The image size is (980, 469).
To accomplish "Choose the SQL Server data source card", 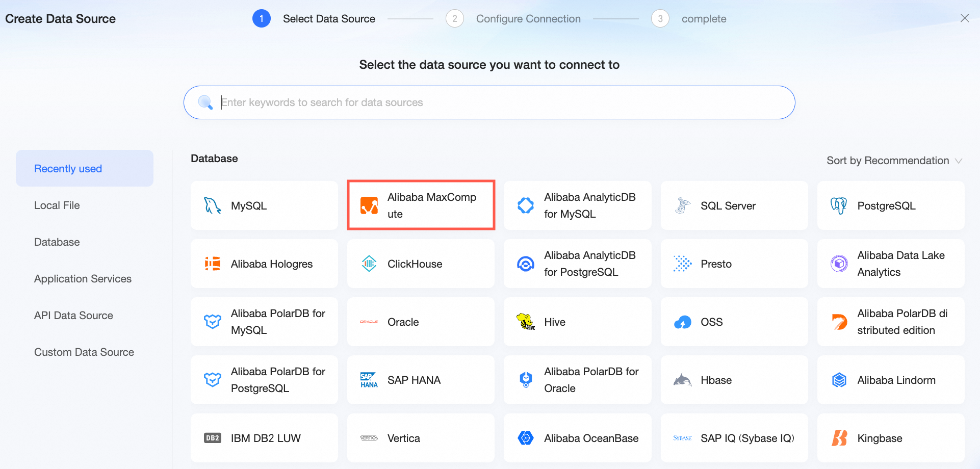I will (x=734, y=205).
